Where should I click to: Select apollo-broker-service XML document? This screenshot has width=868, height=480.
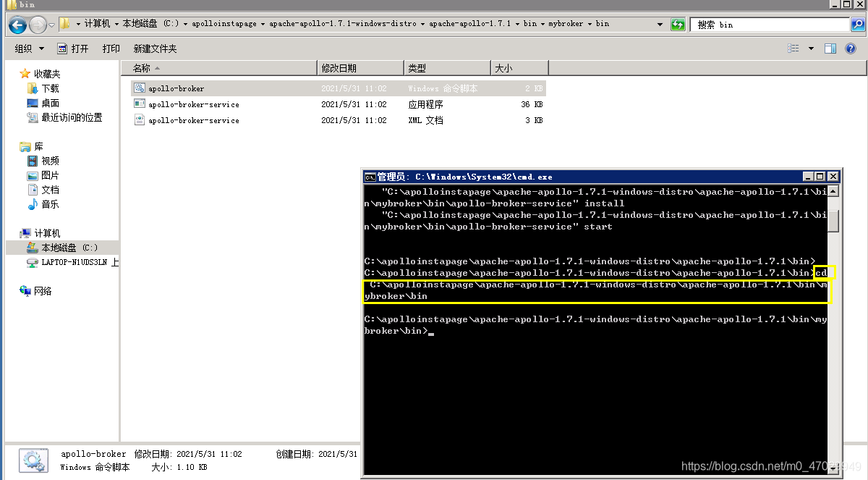(338, 120)
